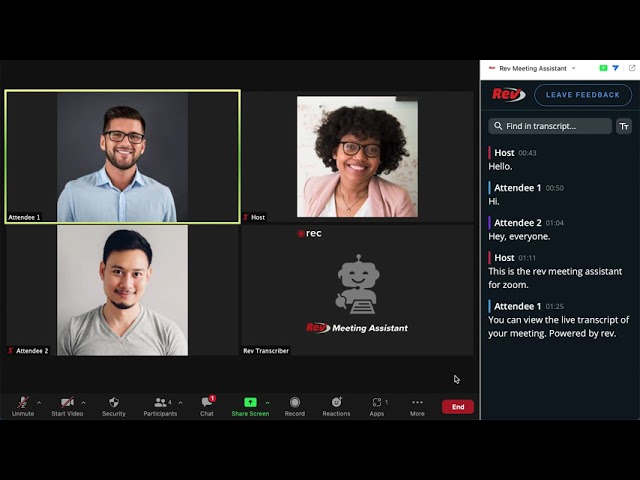Click the timestamp 00:50 next to Attendee 1
The width and height of the screenshot is (640, 480).
[x=555, y=188]
